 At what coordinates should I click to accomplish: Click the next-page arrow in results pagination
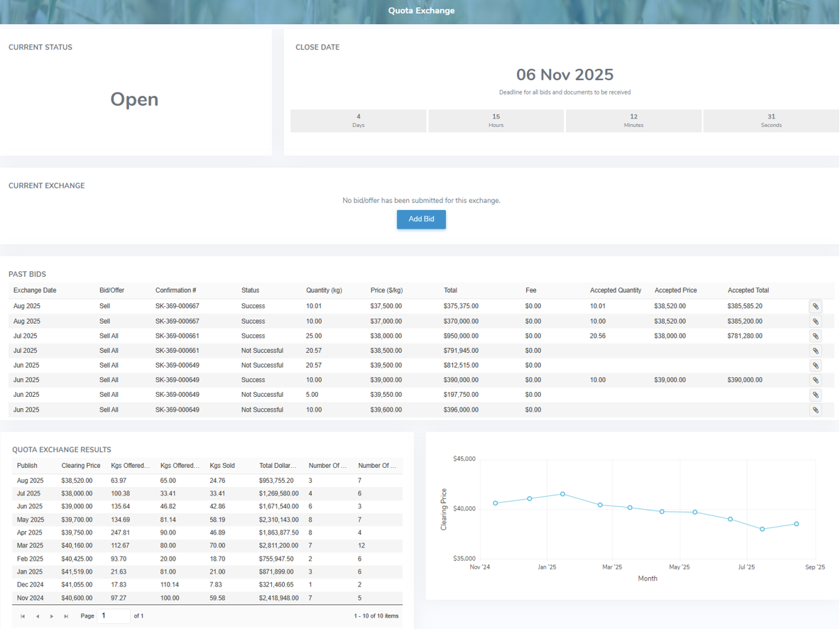[51, 616]
